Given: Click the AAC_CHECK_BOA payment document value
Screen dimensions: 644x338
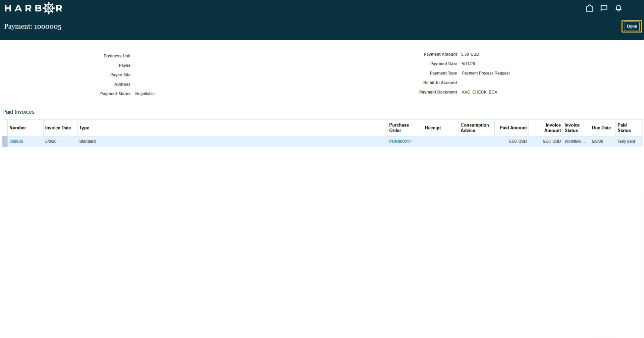Looking at the screenshot, I should click(x=479, y=92).
